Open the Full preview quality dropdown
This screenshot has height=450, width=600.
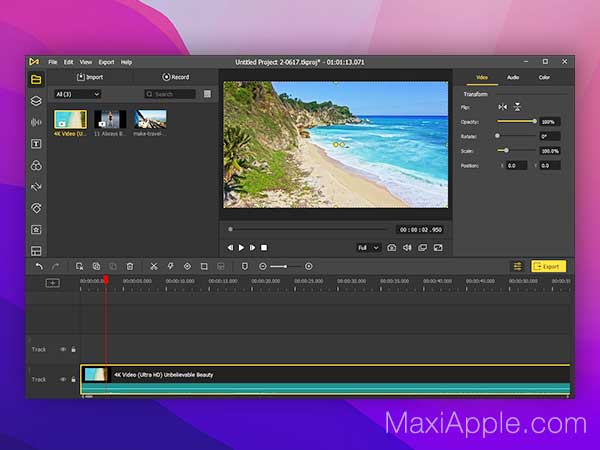[x=368, y=248]
